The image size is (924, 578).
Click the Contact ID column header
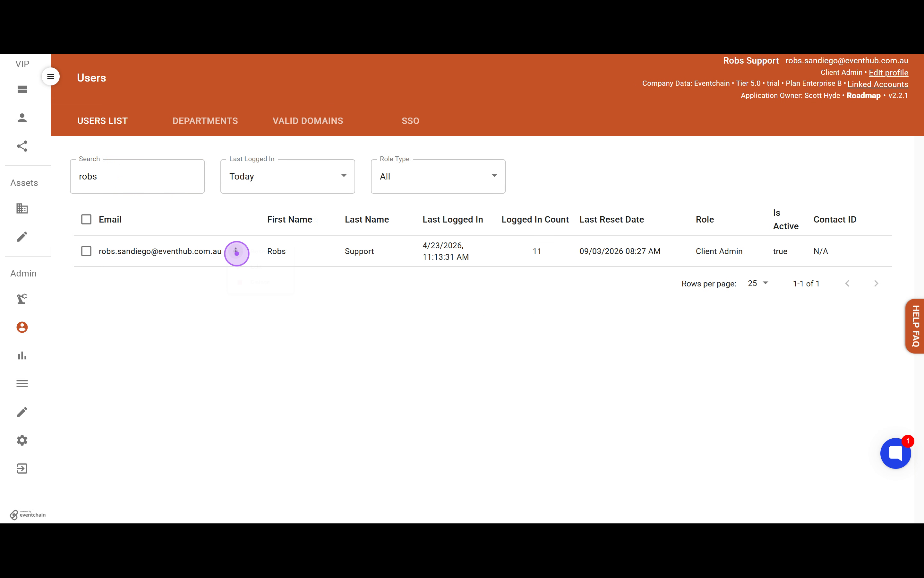click(x=835, y=219)
